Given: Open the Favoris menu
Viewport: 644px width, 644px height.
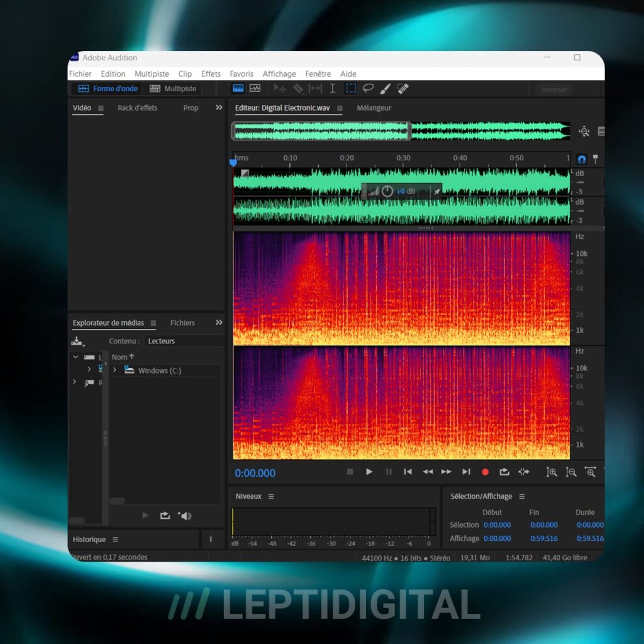Looking at the screenshot, I should click(241, 74).
